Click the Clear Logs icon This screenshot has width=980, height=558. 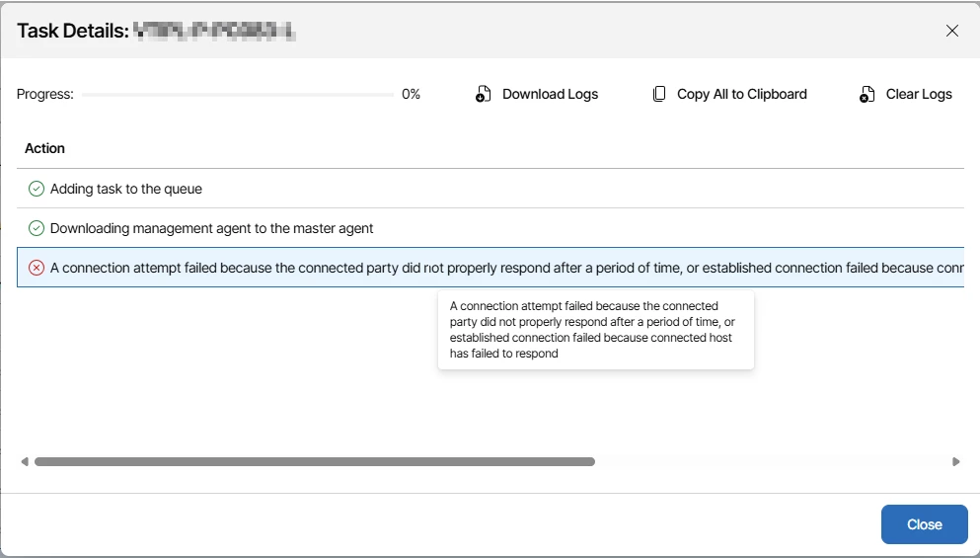(x=867, y=95)
